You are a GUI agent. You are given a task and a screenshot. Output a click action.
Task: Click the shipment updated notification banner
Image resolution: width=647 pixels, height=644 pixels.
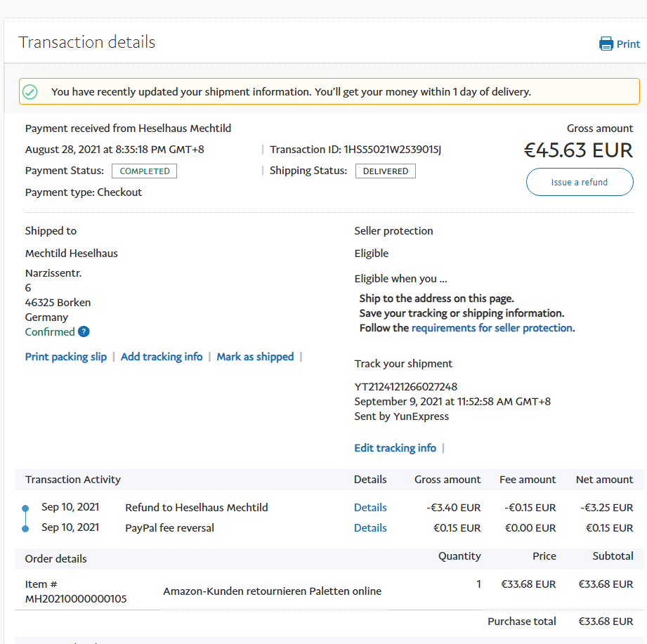point(329,92)
